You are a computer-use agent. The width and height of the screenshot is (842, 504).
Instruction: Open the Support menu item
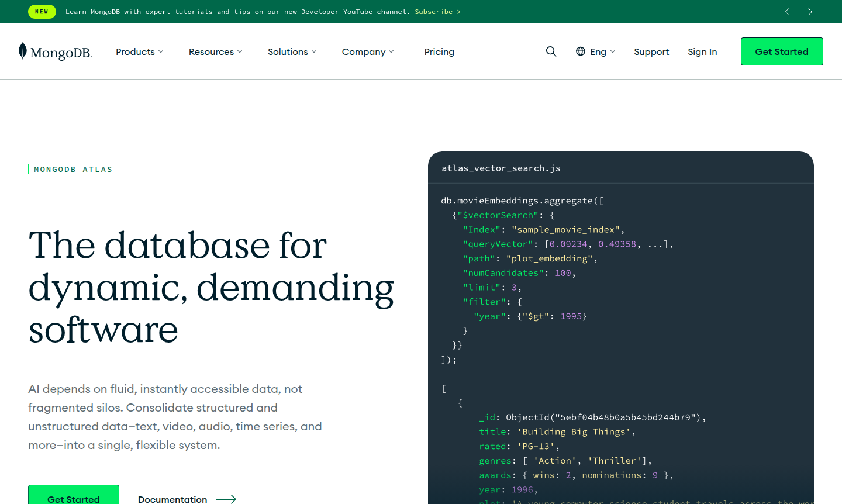click(651, 51)
